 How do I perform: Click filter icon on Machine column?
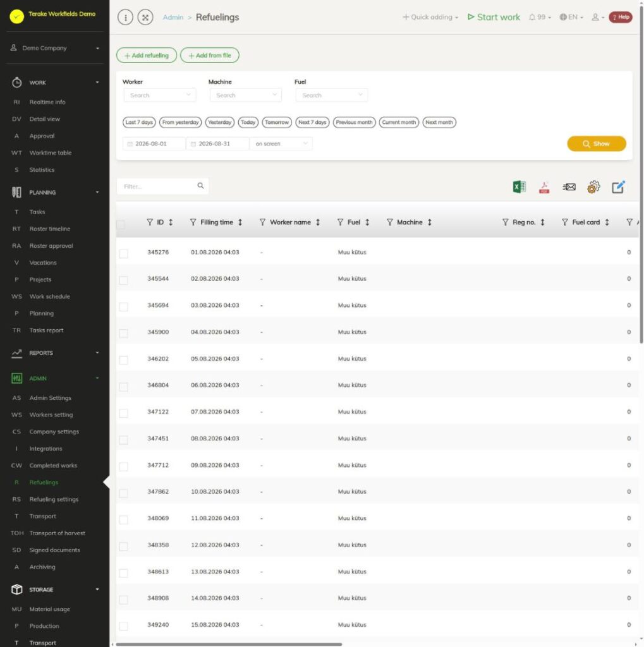[390, 222]
